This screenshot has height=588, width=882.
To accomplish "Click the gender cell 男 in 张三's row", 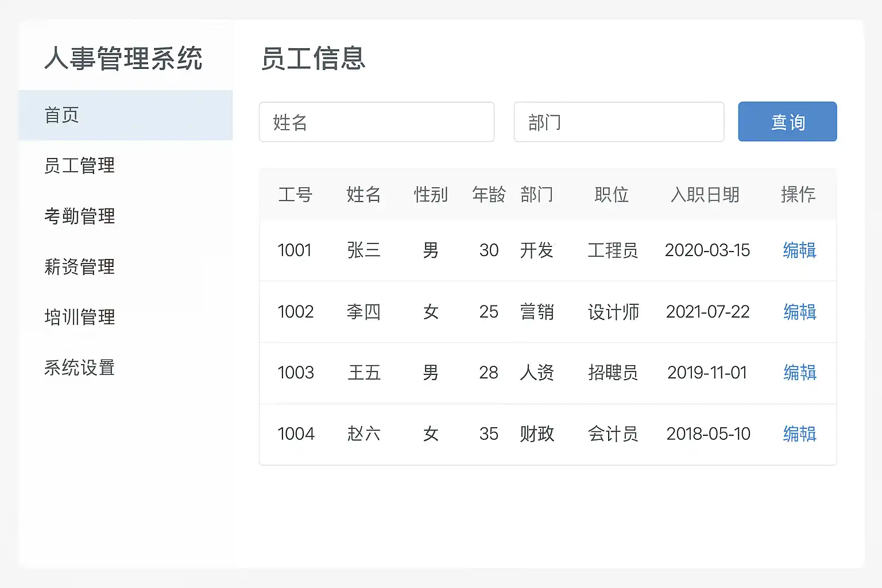I will click(431, 250).
